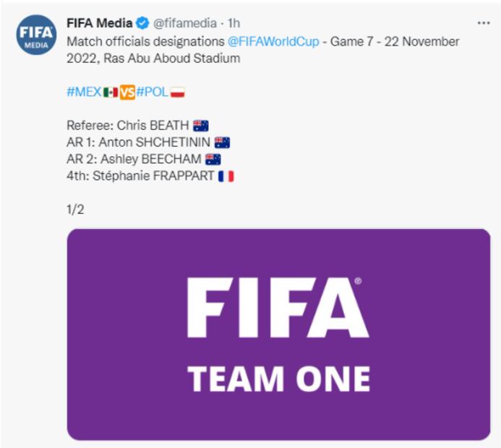This screenshot has height=448, width=501.
Task: Follow the @FIFAWorldCup mention link
Action: click(273, 41)
